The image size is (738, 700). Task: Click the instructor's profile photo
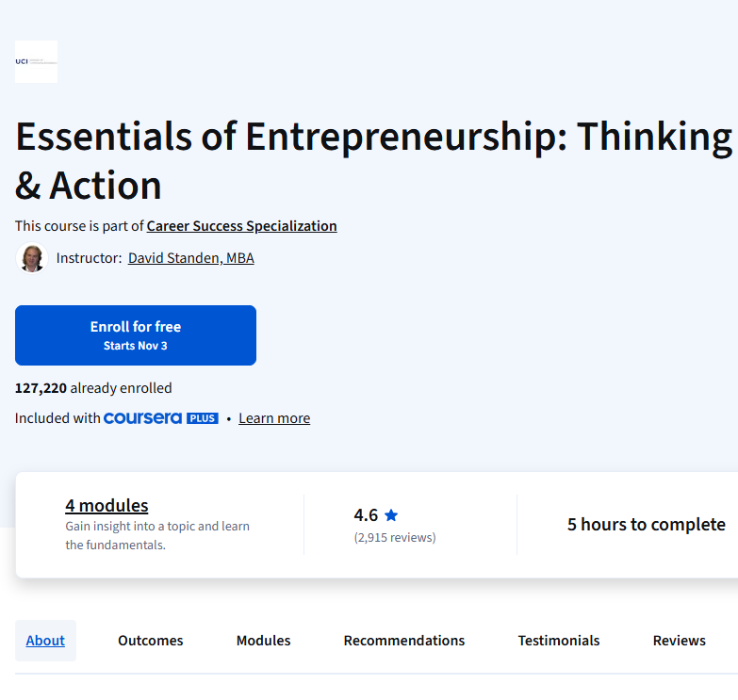[x=32, y=258]
